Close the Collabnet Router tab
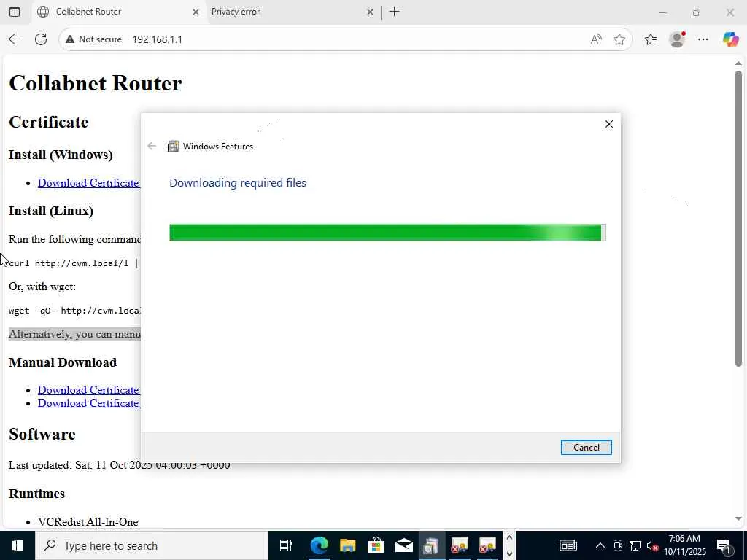 tap(196, 12)
